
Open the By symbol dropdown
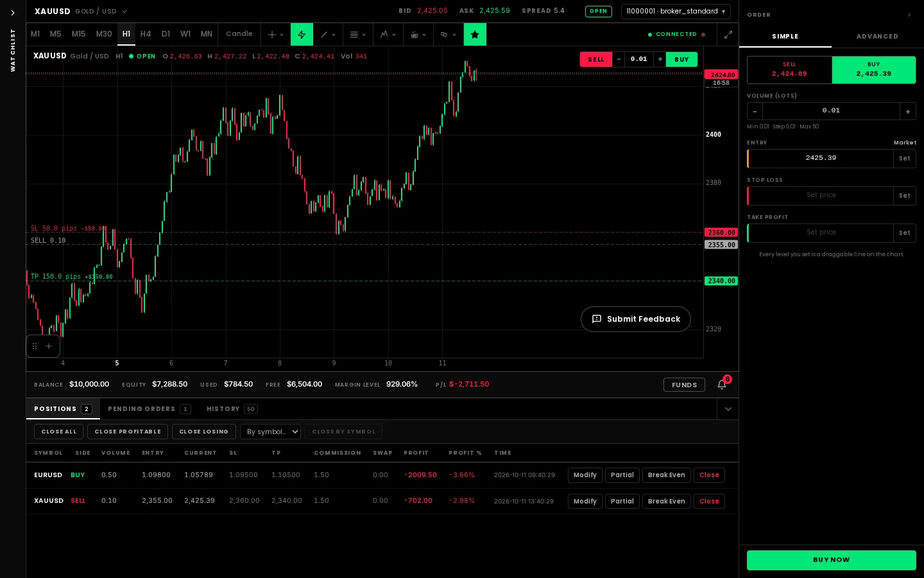(x=270, y=432)
